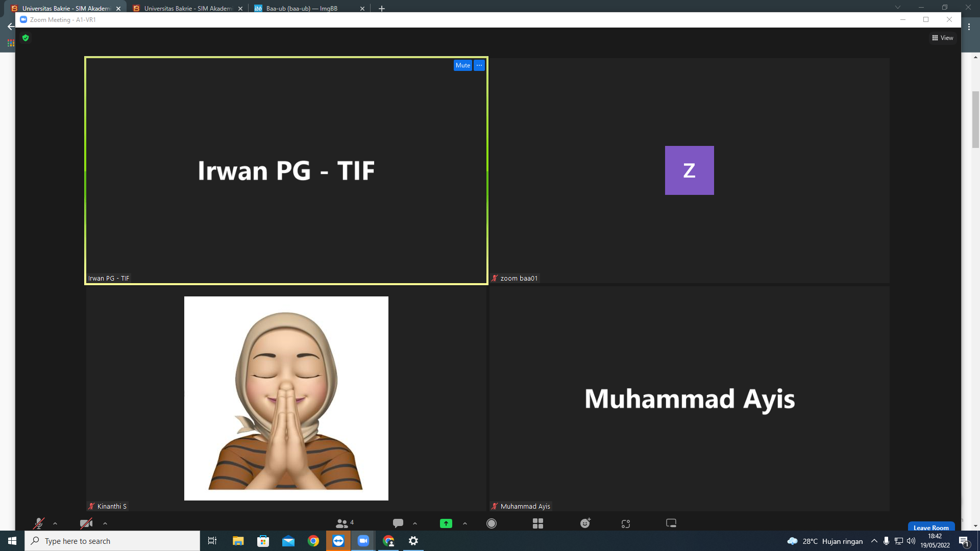Open video options caret next to camera
The width and height of the screenshot is (980, 551).
(105, 523)
